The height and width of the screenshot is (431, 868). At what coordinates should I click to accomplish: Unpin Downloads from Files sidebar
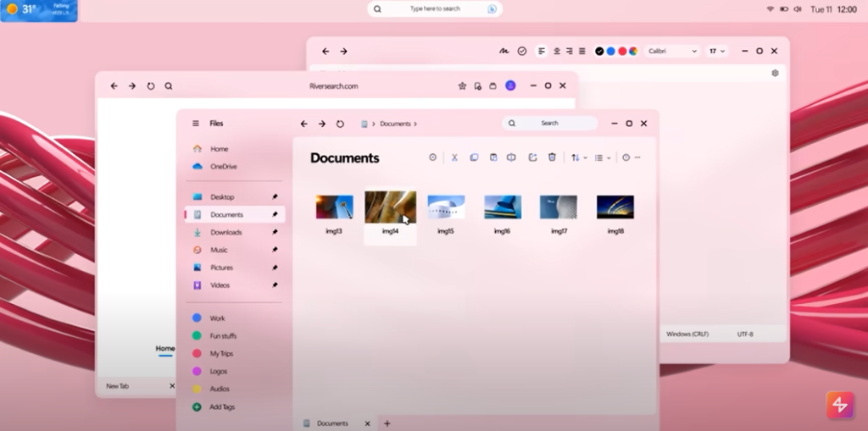tap(275, 232)
